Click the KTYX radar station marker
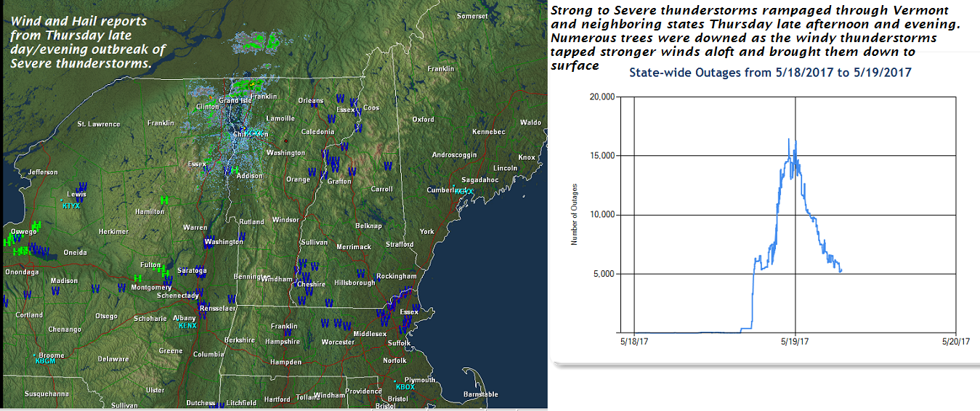 (71, 206)
